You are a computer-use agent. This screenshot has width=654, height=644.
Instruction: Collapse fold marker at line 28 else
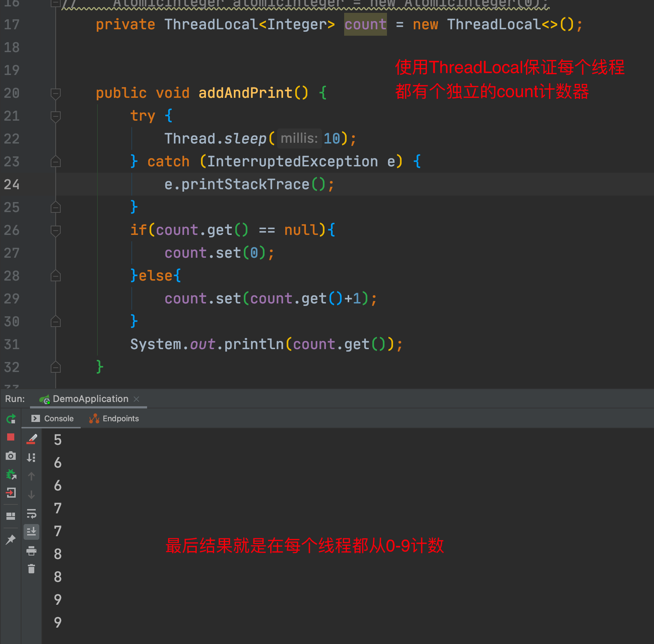tap(56, 276)
